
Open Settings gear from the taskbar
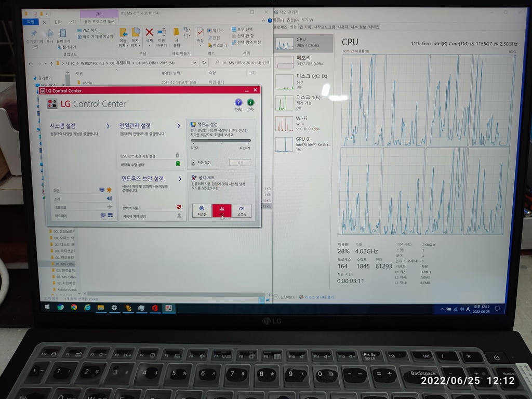point(114,308)
